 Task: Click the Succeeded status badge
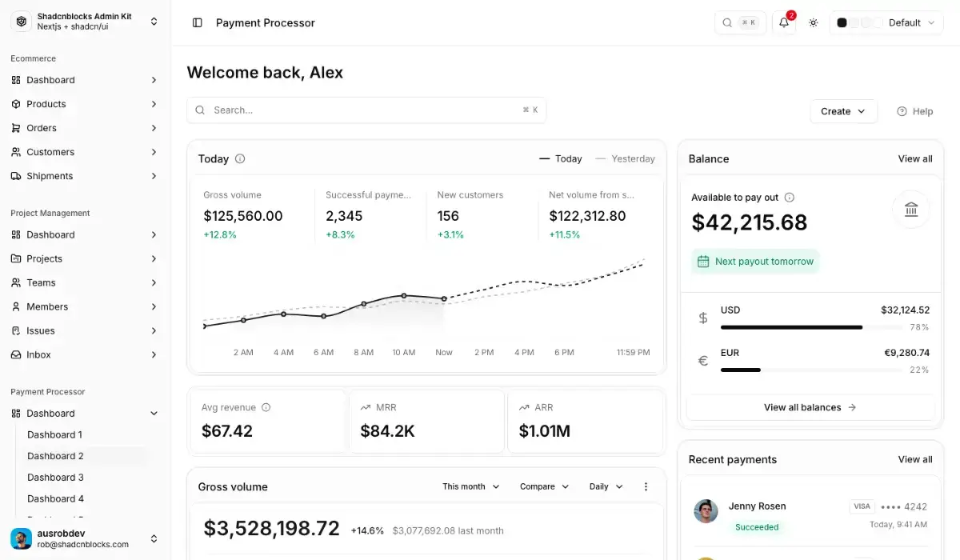757,527
